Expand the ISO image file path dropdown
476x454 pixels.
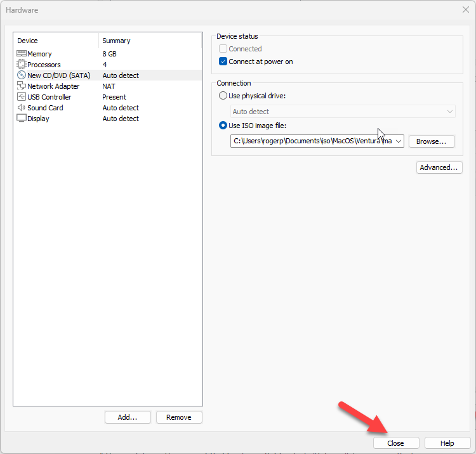pos(398,141)
